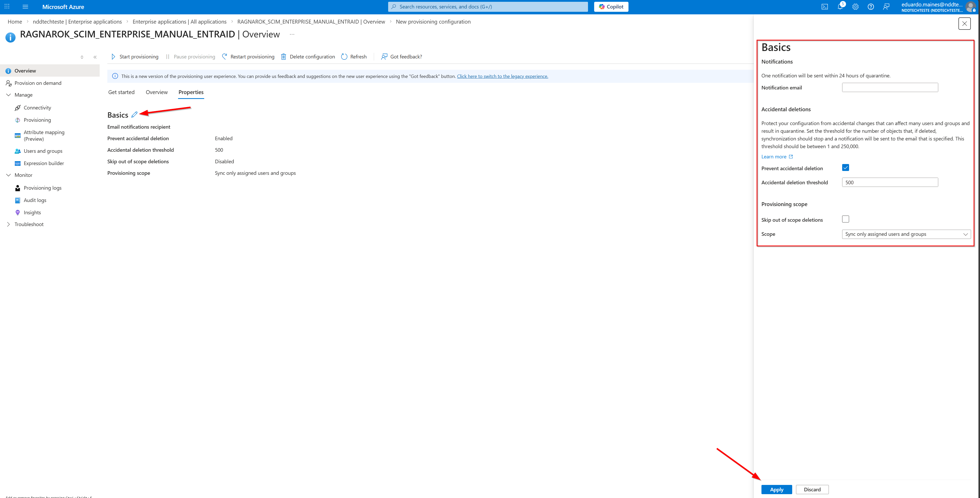Collapse the Manage section
The height and width of the screenshot is (498, 980).
(8, 95)
